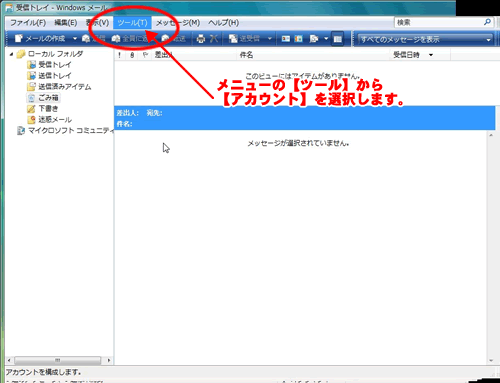Click the 件名: label in preview header

[x=124, y=124]
